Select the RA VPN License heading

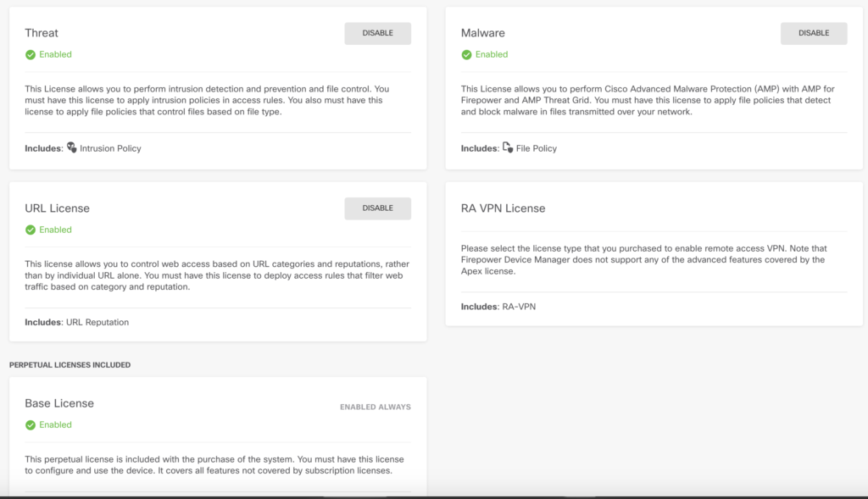tap(503, 208)
